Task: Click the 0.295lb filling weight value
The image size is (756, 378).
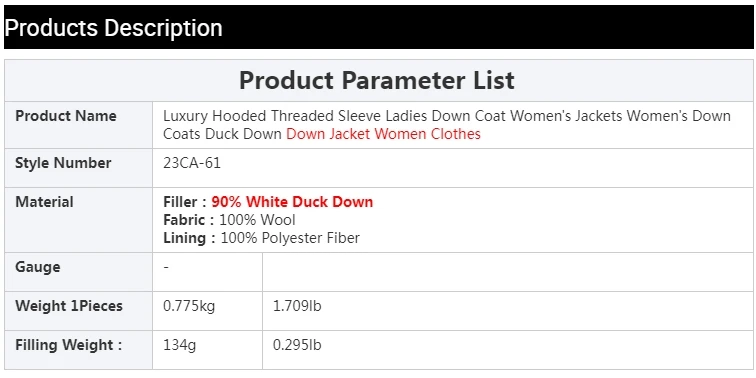Action: tap(297, 345)
